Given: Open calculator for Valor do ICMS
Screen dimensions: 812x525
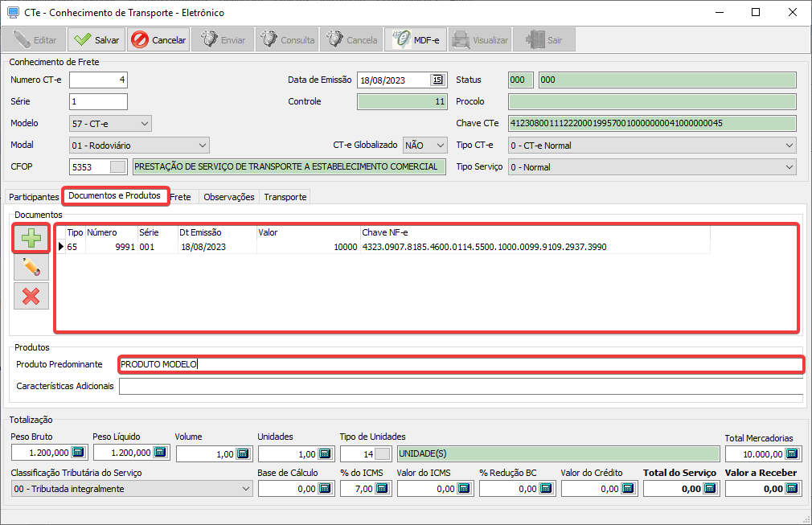Looking at the screenshot, I should click(464, 488).
